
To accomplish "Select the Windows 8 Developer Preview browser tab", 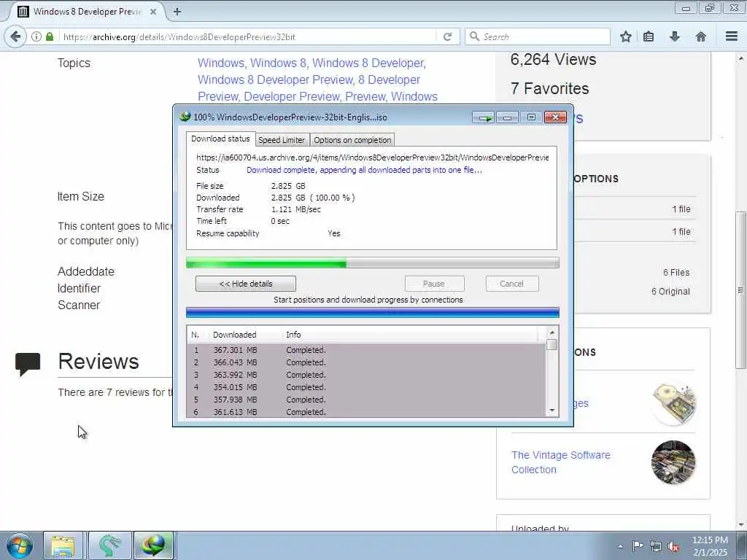I will (87, 12).
